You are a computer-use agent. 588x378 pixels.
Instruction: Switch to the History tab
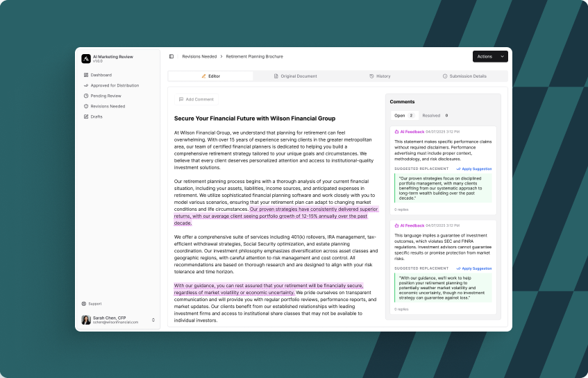tap(380, 76)
